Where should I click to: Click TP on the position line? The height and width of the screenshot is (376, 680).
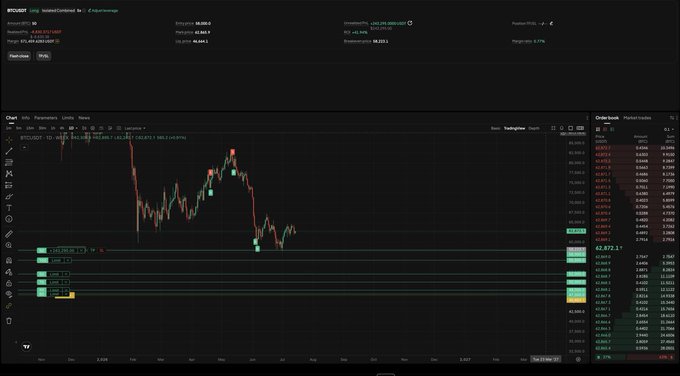coord(92,250)
